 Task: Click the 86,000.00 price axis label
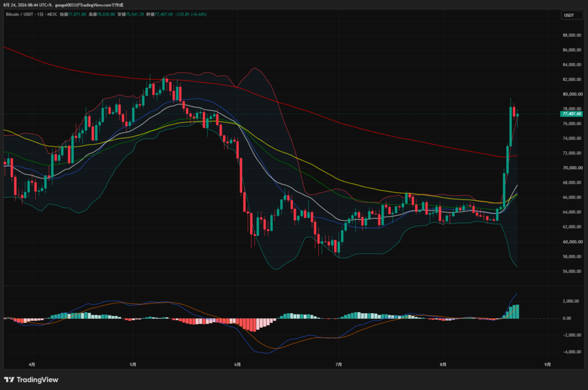click(x=572, y=50)
